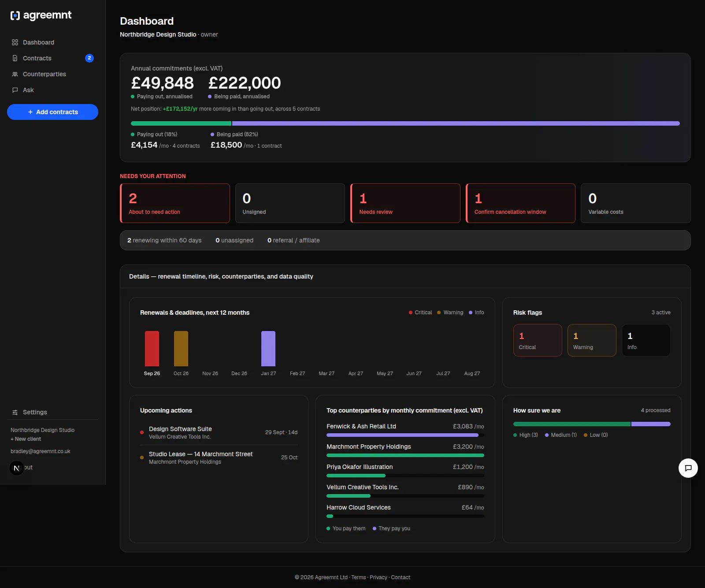Click the High (3) confidence legend
Screen dimensions: 705x588
[x=526, y=435]
